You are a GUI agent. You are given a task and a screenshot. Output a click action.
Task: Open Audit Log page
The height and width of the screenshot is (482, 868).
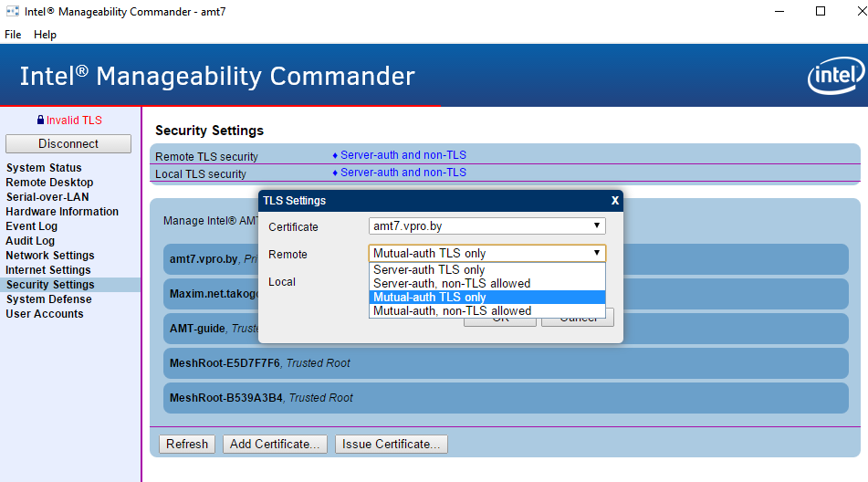[30, 241]
